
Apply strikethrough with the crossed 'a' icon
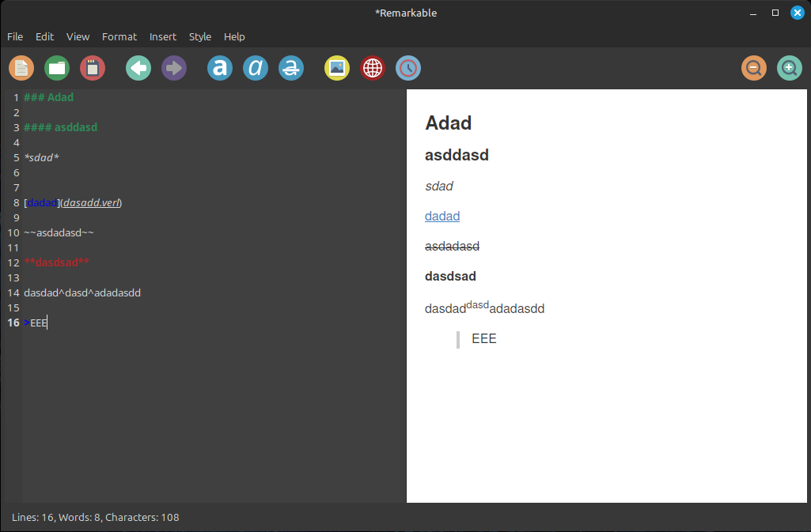tap(291, 68)
